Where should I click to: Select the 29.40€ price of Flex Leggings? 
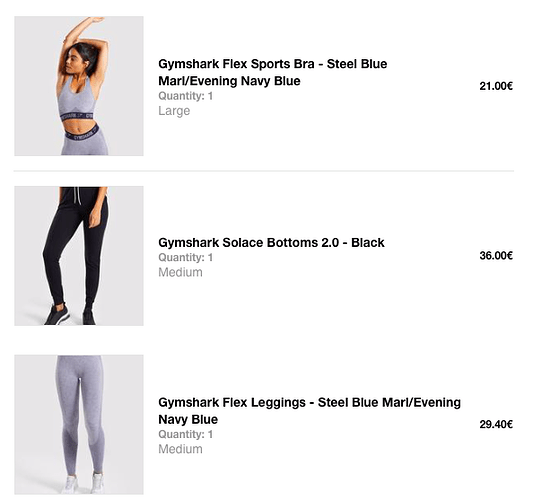point(496,424)
